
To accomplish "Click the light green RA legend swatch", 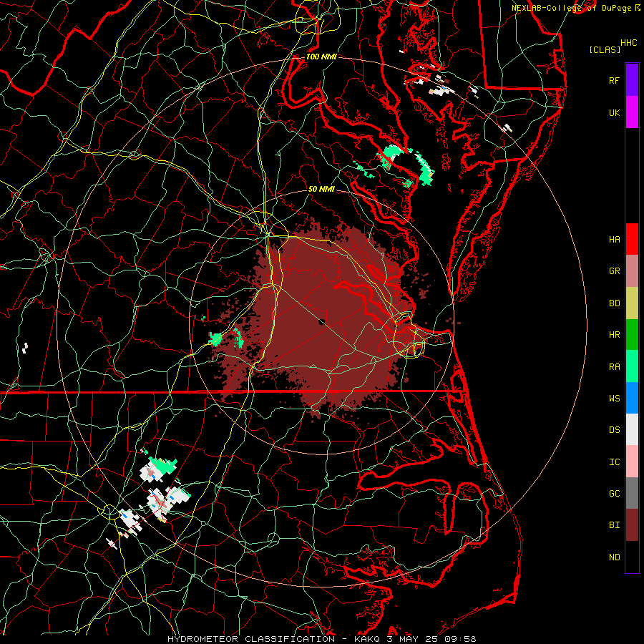I will coord(632,366).
